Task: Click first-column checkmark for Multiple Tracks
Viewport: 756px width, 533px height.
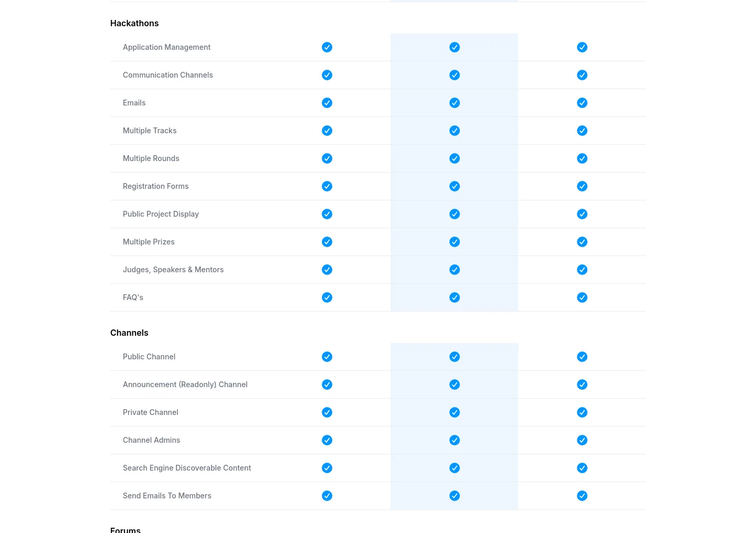Action: coord(327,131)
